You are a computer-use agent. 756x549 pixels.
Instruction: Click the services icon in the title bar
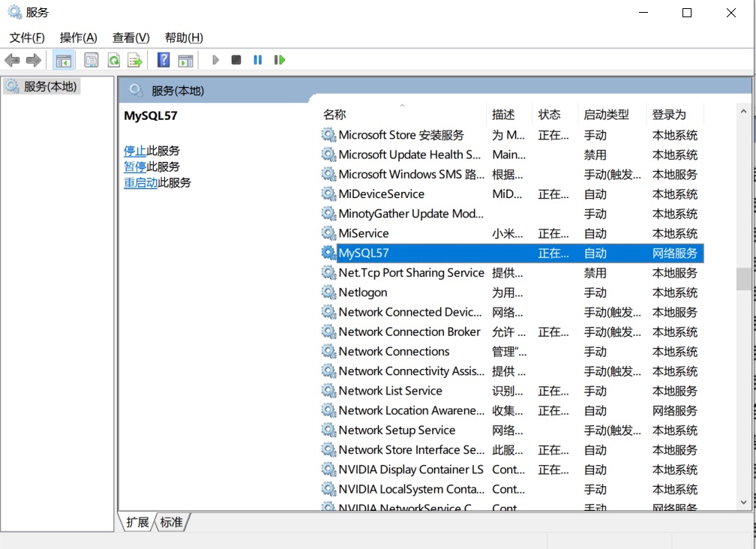click(14, 12)
